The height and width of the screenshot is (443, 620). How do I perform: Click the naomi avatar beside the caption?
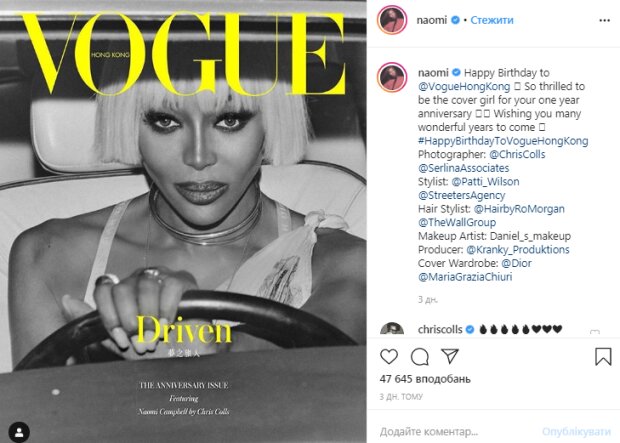(x=392, y=77)
